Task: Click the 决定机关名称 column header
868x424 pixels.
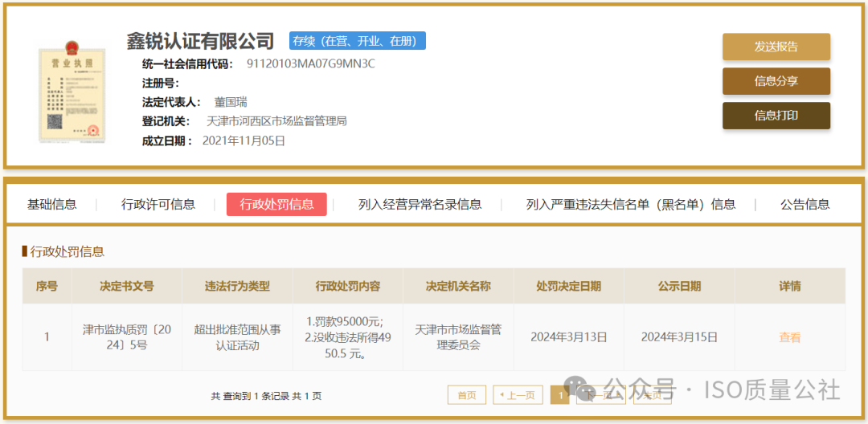Action: coord(458,286)
